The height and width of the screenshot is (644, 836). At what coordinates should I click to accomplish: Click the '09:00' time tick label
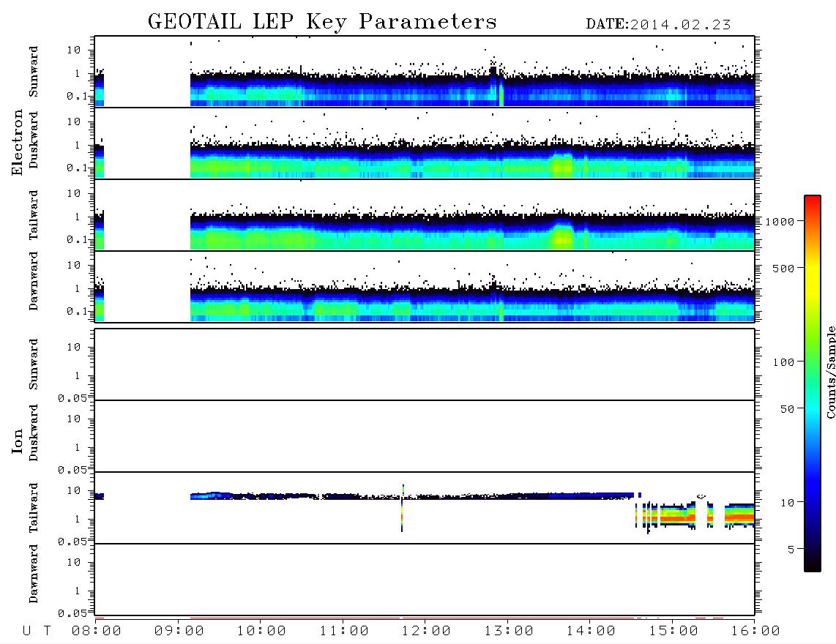point(179,632)
